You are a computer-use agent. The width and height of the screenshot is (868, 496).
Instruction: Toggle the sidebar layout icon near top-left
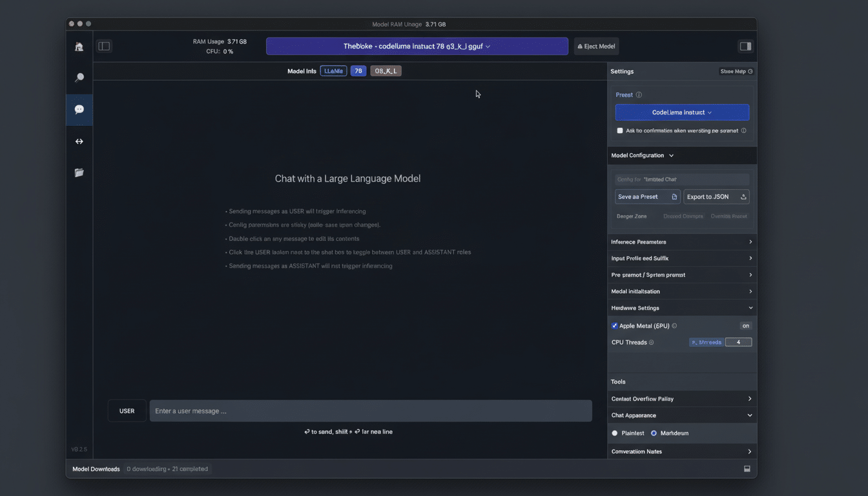103,46
